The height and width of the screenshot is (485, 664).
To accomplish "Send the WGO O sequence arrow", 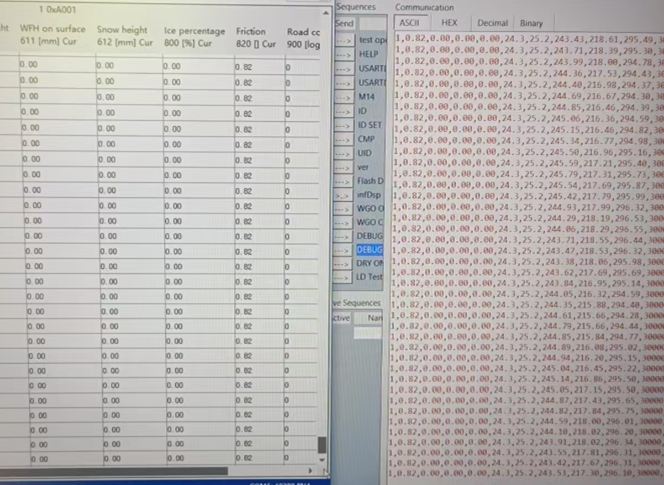I will [x=343, y=209].
